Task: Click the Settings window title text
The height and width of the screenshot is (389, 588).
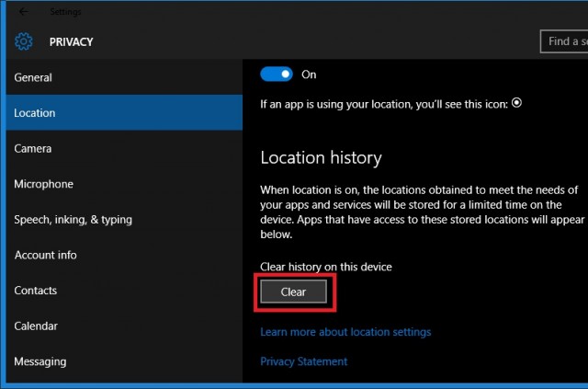Action: pyautogui.click(x=65, y=12)
